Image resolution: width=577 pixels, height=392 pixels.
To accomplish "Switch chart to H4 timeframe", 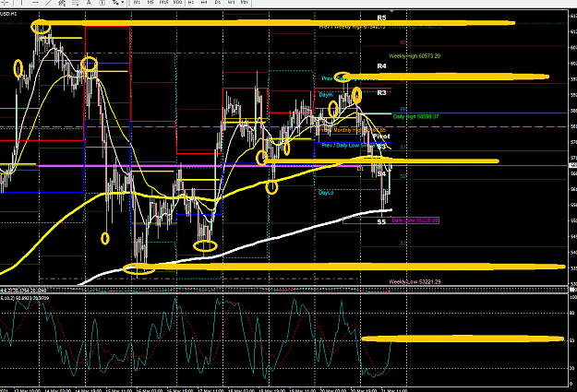I will (x=204, y=2).
